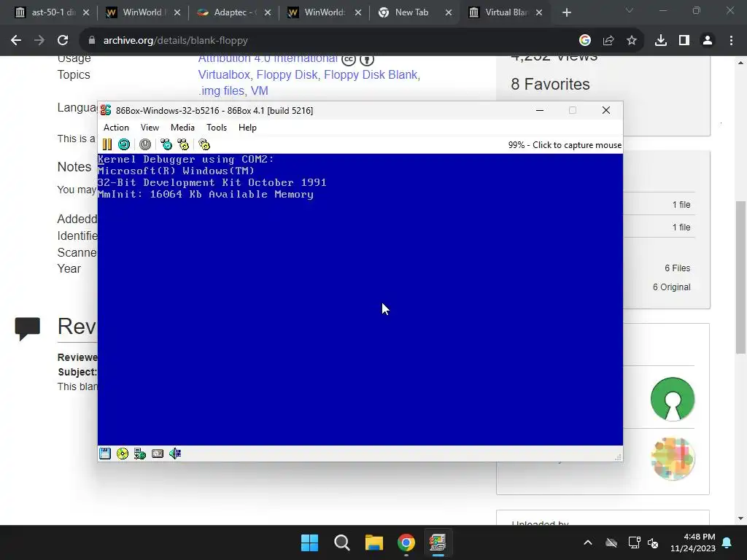This screenshot has height=560, width=747.
Task: Click 6 Original text
Action: 671,287
